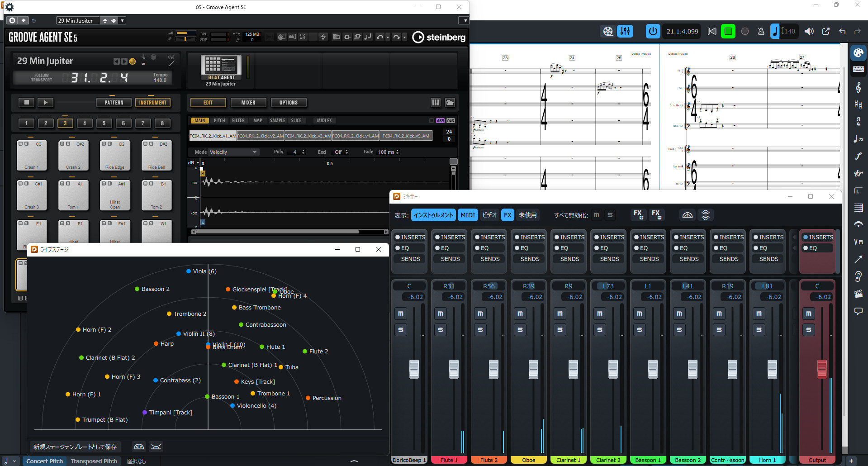Mute the Flute 1 channel
Screen dimensions: 868x466
pos(441,314)
